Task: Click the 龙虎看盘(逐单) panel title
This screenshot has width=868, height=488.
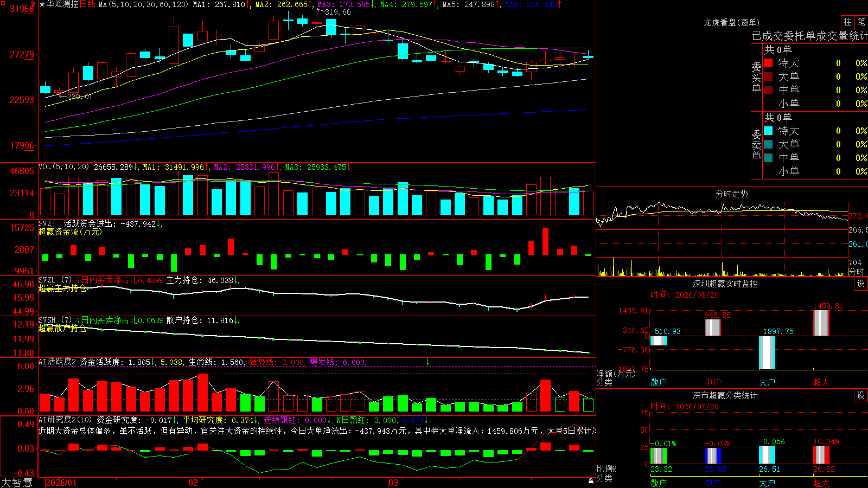Action: click(731, 22)
